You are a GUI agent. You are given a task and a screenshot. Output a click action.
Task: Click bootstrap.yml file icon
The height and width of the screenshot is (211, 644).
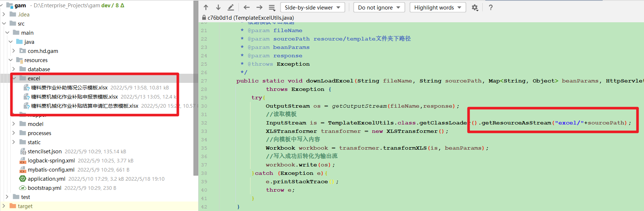pyautogui.click(x=22, y=188)
